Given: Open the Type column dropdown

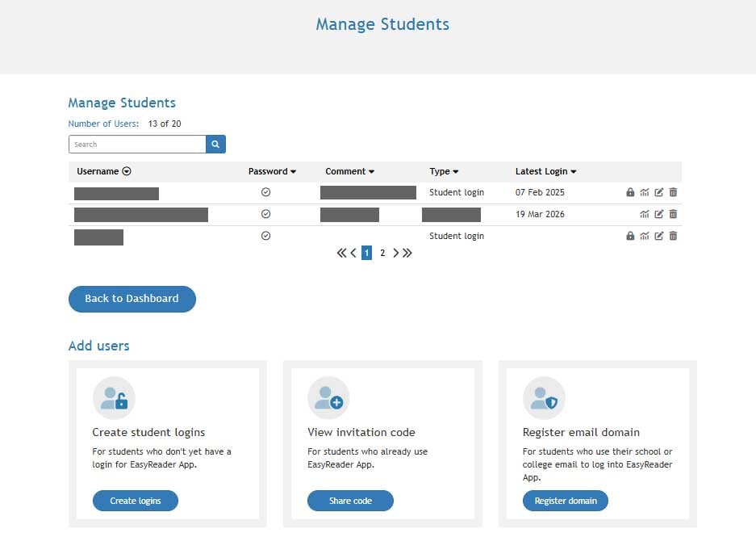Looking at the screenshot, I should (457, 171).
